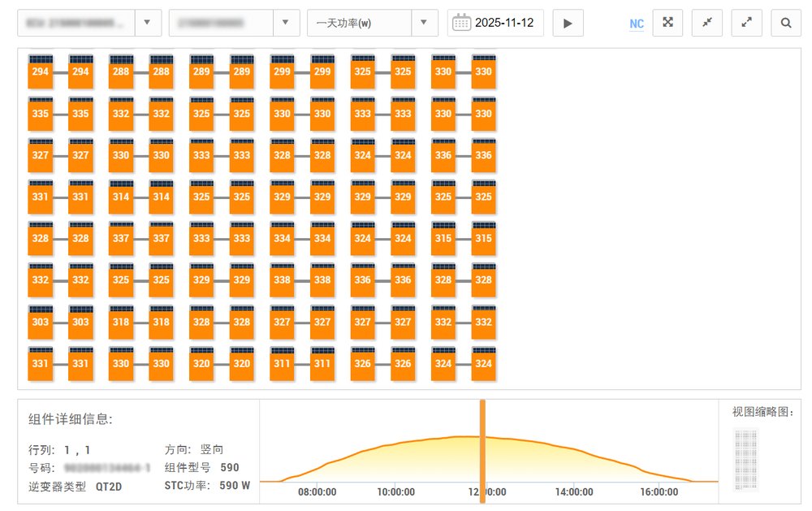The image size is (812, 511).
Task: Click the power curve at 10:00:00
Action: [396, 444]
